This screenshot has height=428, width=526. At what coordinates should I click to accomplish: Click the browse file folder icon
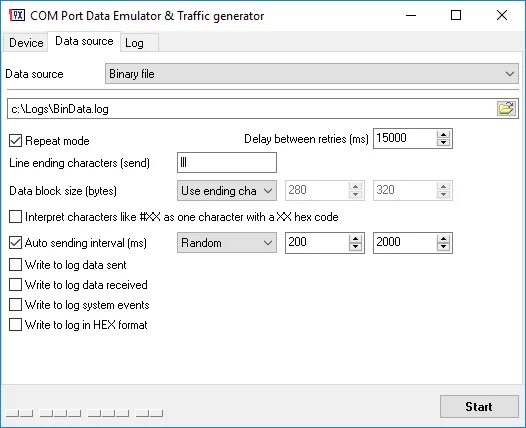pos(506,109)
